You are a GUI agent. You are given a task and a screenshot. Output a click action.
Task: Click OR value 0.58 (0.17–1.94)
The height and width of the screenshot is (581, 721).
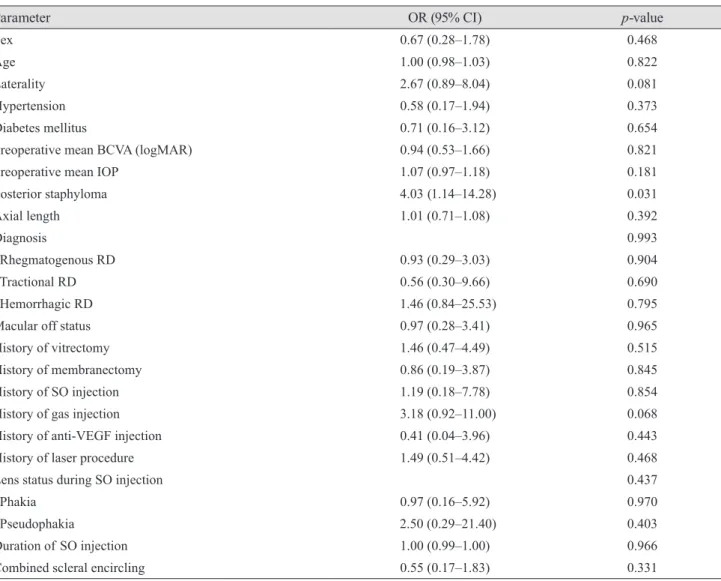(445, 106)
